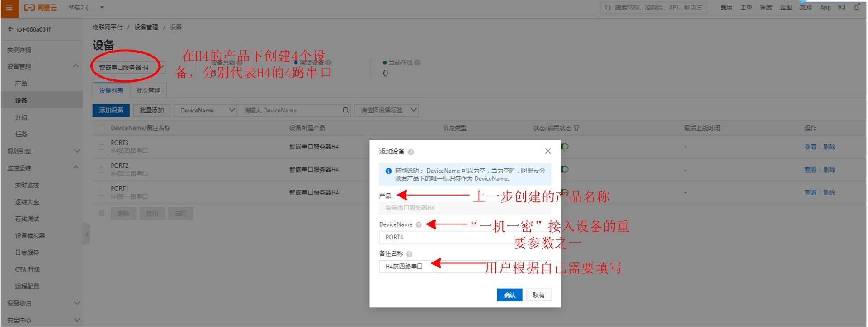Click the DeviceName search magnifier icon
The width and height of the screenshot is (868, 327).
pos(345,110)
